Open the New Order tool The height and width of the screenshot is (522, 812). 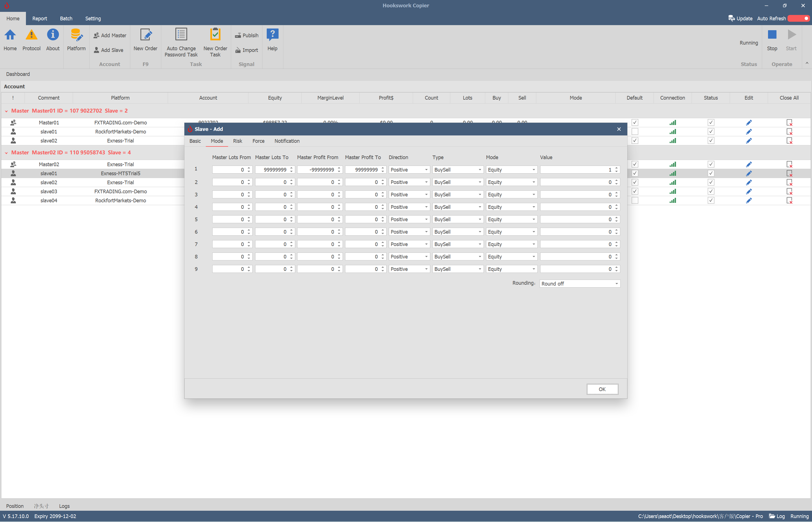point(145,40)
